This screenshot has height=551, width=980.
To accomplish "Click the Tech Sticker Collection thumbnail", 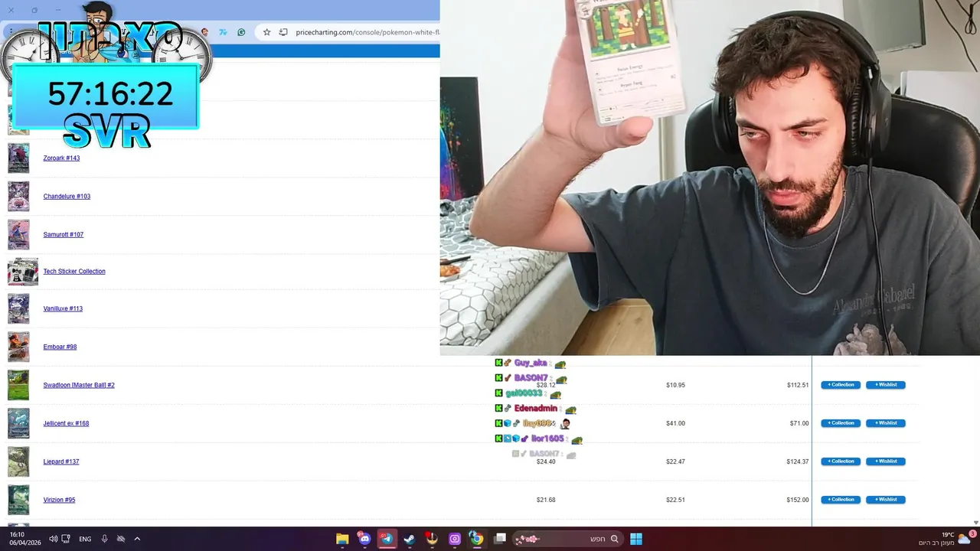I will (23, 272).
